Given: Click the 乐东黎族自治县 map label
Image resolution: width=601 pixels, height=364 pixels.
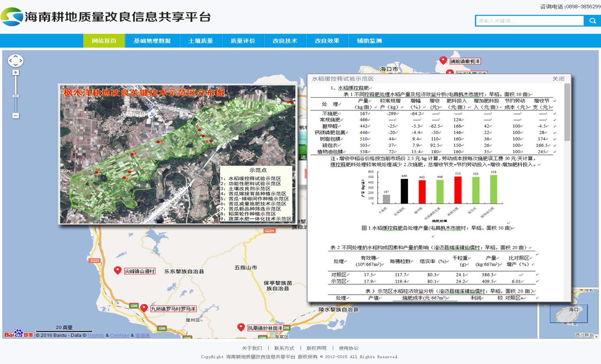Looking at the screenshot, I should (184, 271).
